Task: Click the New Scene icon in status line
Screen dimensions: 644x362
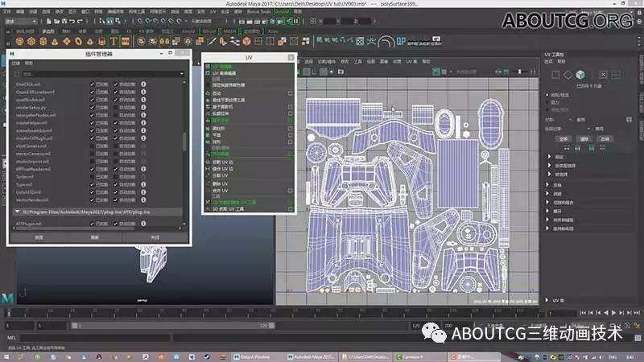Action: tap(49, 21)
